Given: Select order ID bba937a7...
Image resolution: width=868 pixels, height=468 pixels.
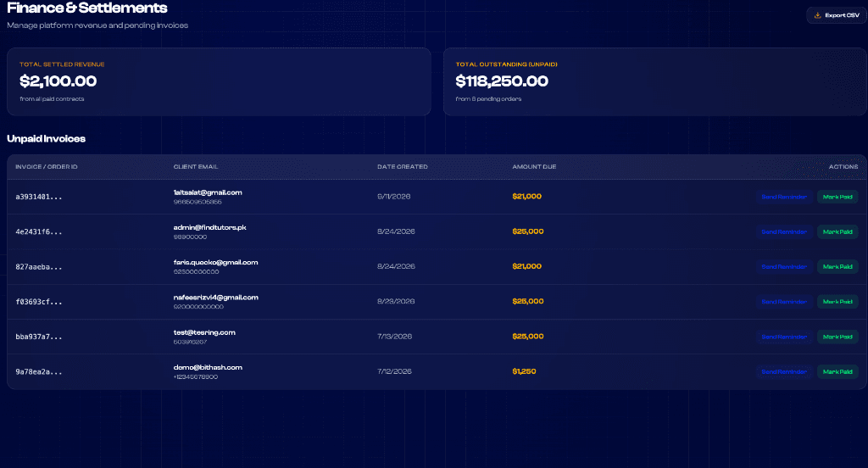Looking at the screenshot, I should click(x=39, y=337).
